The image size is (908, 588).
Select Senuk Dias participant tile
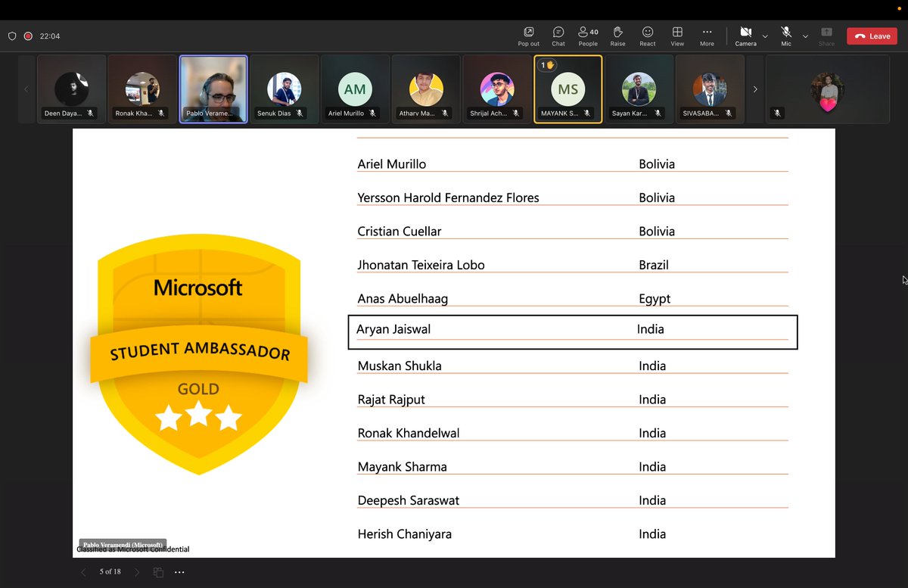coord(284,89)
